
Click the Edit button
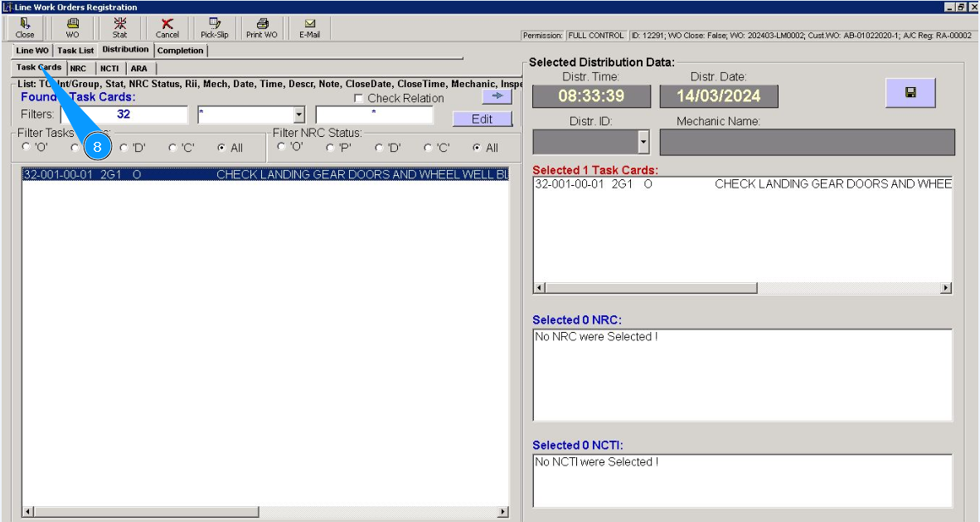click(482, 119)
